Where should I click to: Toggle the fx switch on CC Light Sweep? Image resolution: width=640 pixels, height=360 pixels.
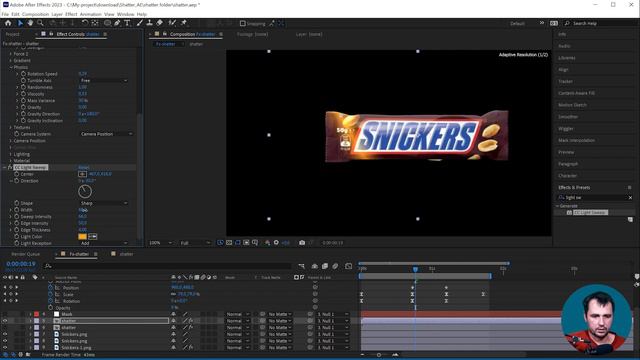pyautogui.click(x=10, y=167)
